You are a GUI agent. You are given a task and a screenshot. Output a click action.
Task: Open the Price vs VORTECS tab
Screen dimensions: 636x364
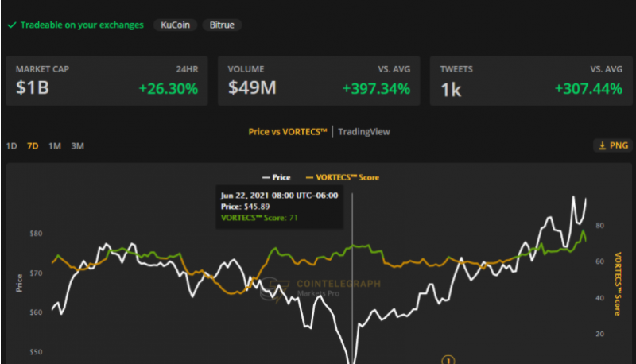click(288, 132)
